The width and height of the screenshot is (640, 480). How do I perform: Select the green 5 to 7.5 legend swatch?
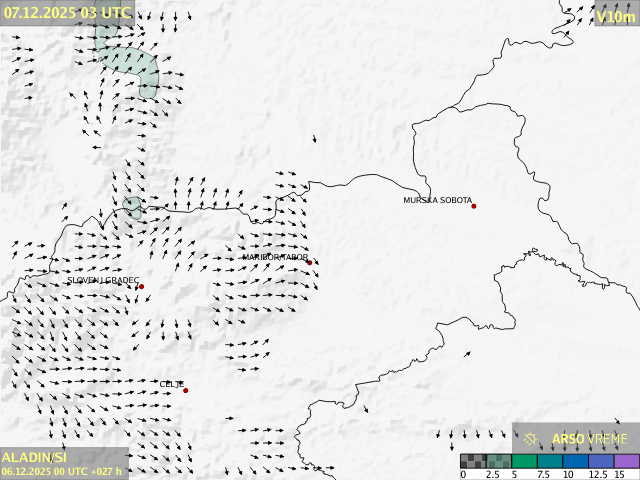click(x=524, y=461)
